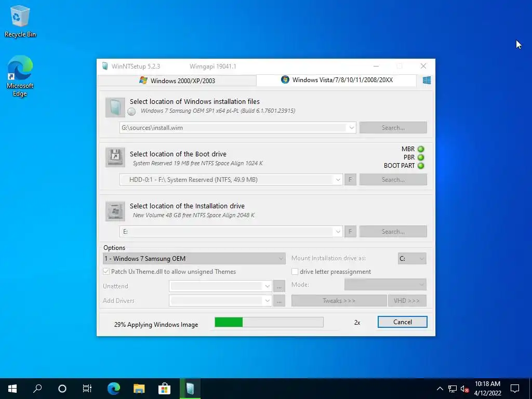Select Windows Vista/7/8/10/11/2008/20XX tab
Image resolution: width=532 pixels, height=399 pixels.
tap(337, 80)
